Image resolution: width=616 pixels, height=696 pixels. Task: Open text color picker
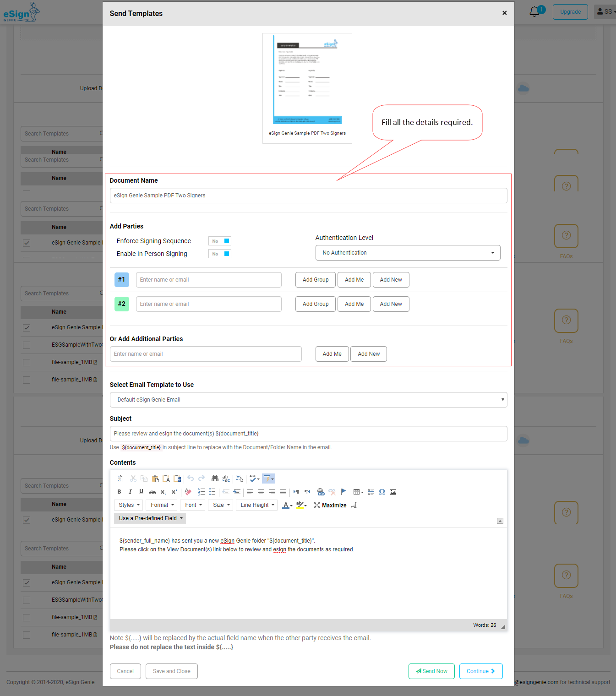pyautogui.click(x=287, y=505)
